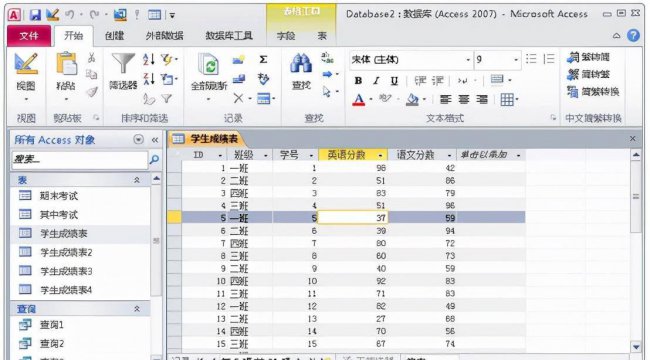Viewport: 650px width, 360px height.
Task: Click the Go To arrow icon
Action: pyautogui.click(x=327, y=75)
